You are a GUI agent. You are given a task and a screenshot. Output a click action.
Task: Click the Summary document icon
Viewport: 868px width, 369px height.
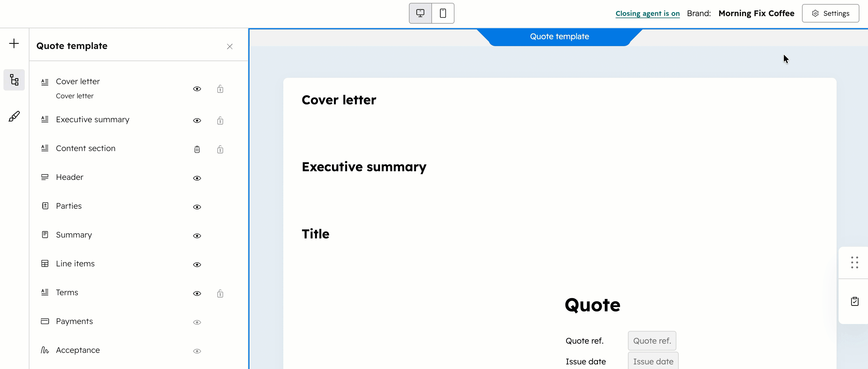45,235
